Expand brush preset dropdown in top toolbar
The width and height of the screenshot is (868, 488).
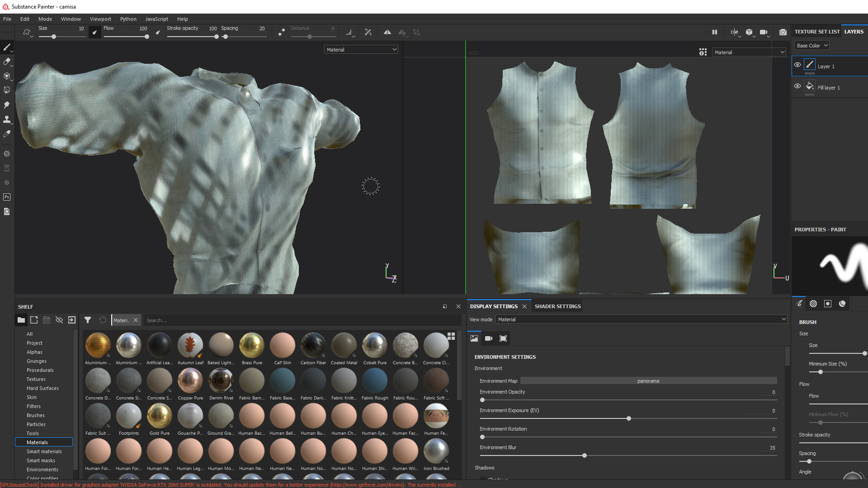[28, 33]
